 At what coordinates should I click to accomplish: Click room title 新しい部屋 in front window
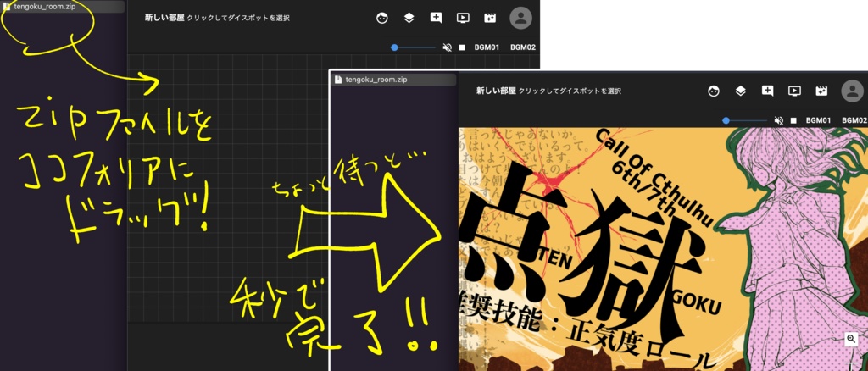[x=496, y=91]
